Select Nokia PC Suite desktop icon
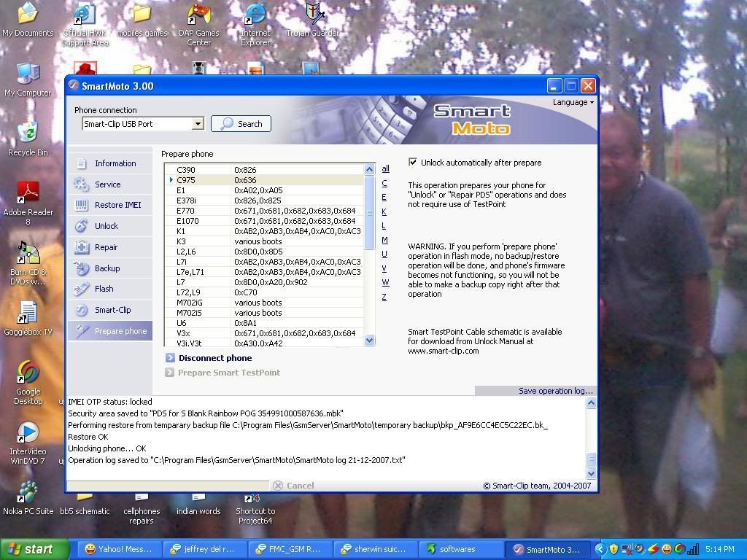This screenshot has width=747, height=560. (x=28, y=498)
